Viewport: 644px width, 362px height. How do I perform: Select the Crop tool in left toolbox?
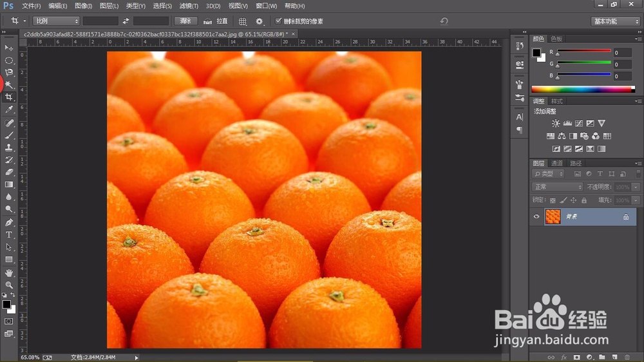(x=8, y=97)
